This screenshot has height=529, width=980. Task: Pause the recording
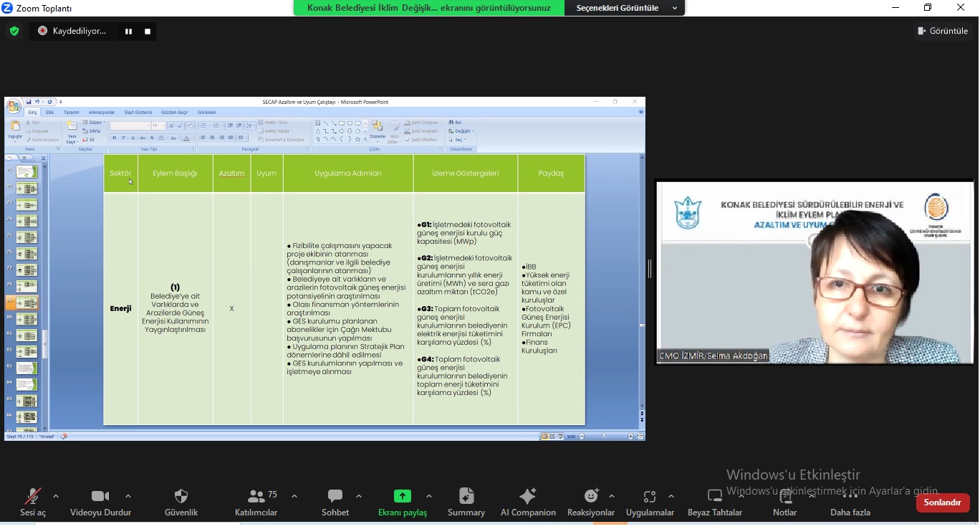click(x=129, y=32)
